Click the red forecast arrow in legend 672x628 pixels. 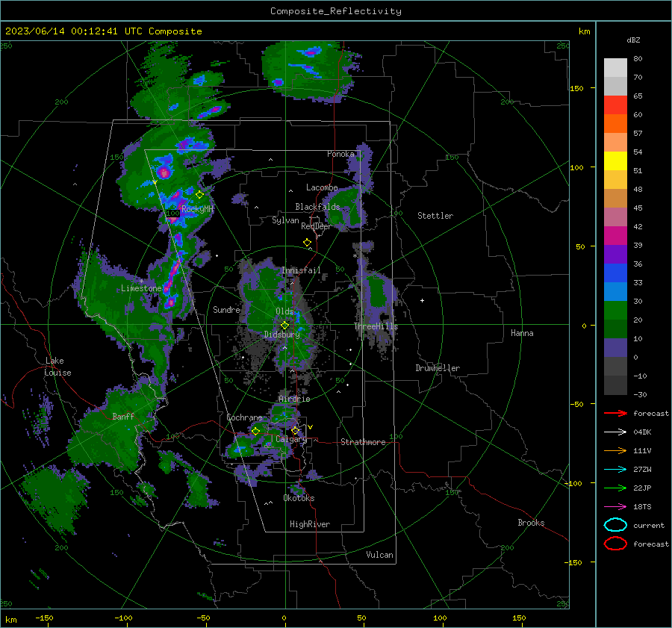point(615,413)
